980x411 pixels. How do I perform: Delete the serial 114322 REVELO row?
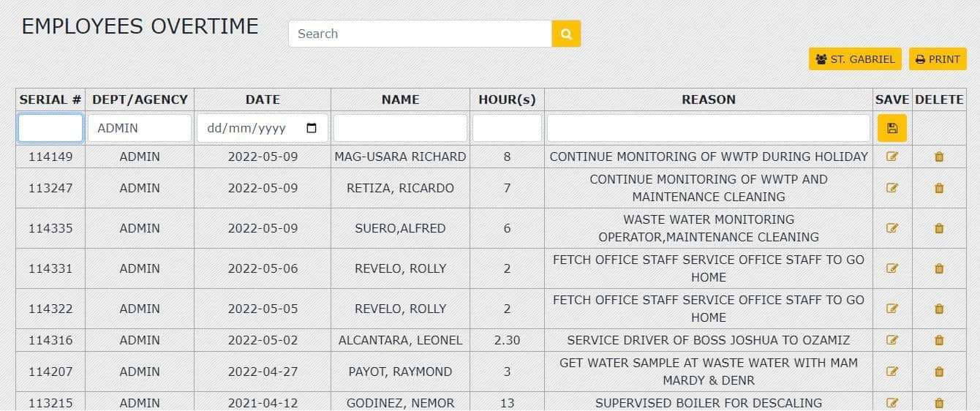pos(939,309)
